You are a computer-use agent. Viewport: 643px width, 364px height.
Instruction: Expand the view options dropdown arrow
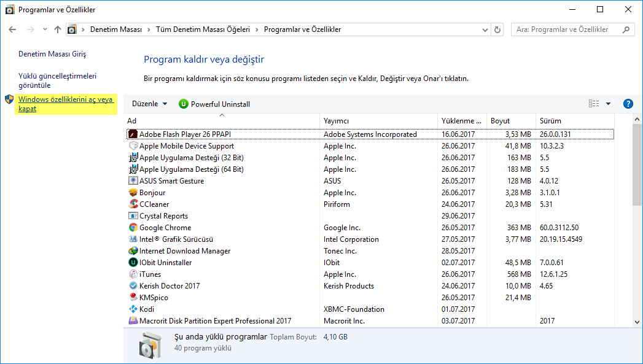click(x=608, y=104)
